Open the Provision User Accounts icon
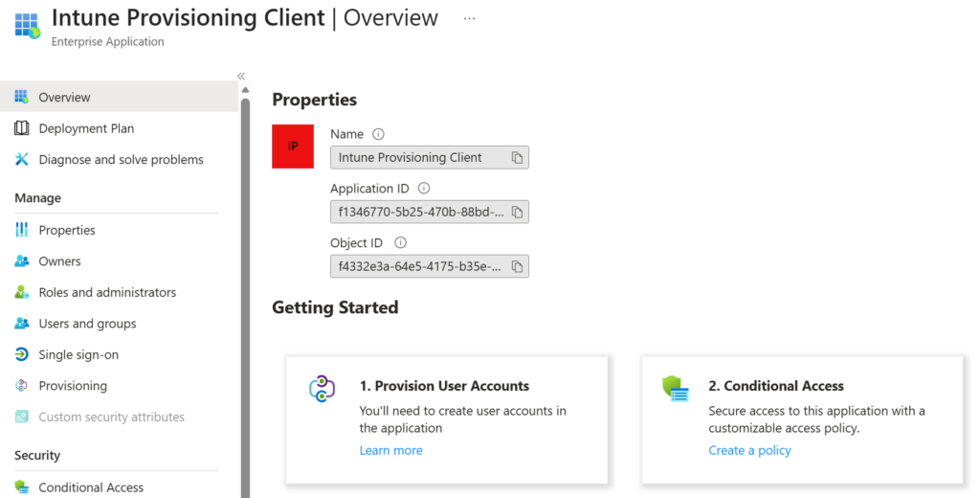The width and height of the screenshot is (980, 498). click(322, 388)
